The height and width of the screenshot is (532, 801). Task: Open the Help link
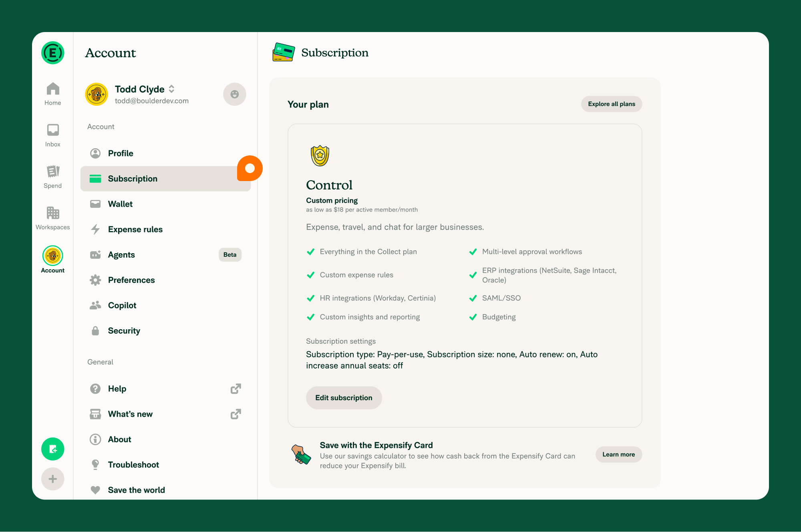click(x=165, y=389)
